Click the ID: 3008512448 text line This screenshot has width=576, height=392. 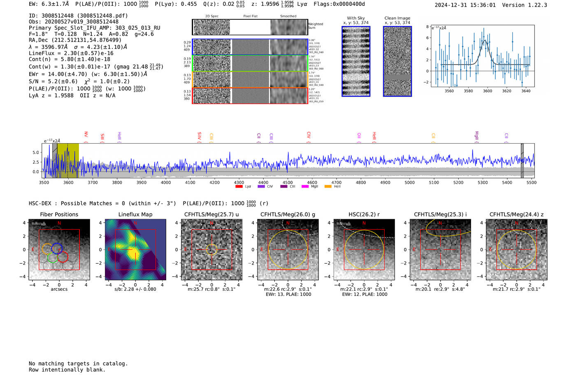[78, 16]
